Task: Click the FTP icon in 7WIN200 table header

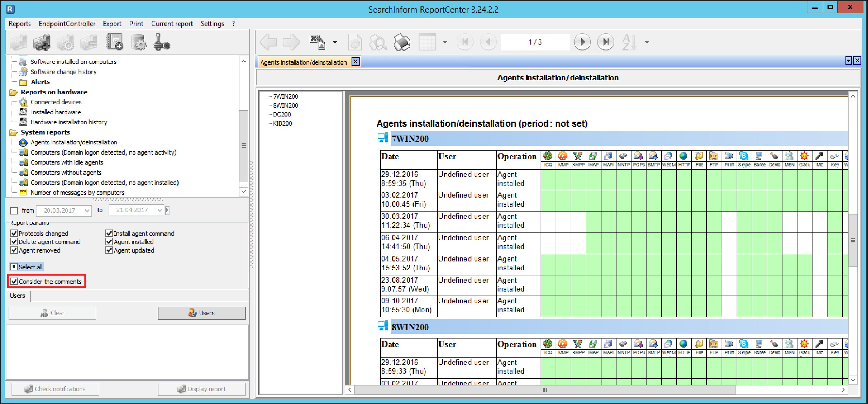Action: [x=714, y=156]
